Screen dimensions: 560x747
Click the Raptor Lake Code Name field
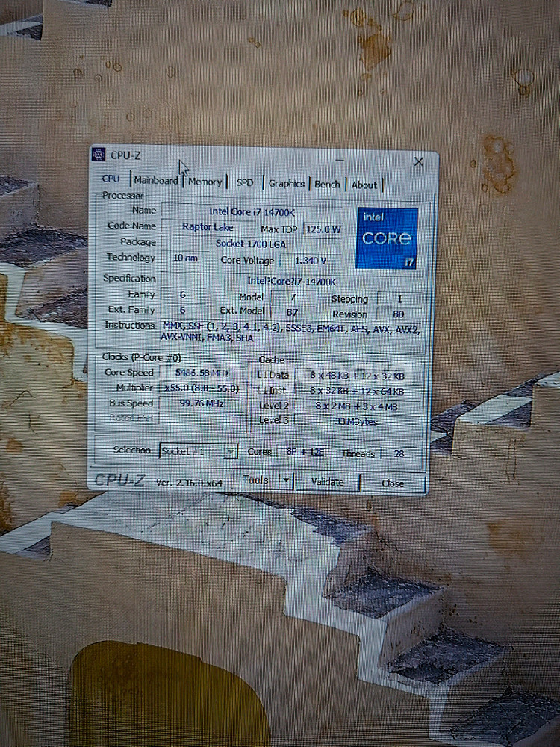click(208, 227)
